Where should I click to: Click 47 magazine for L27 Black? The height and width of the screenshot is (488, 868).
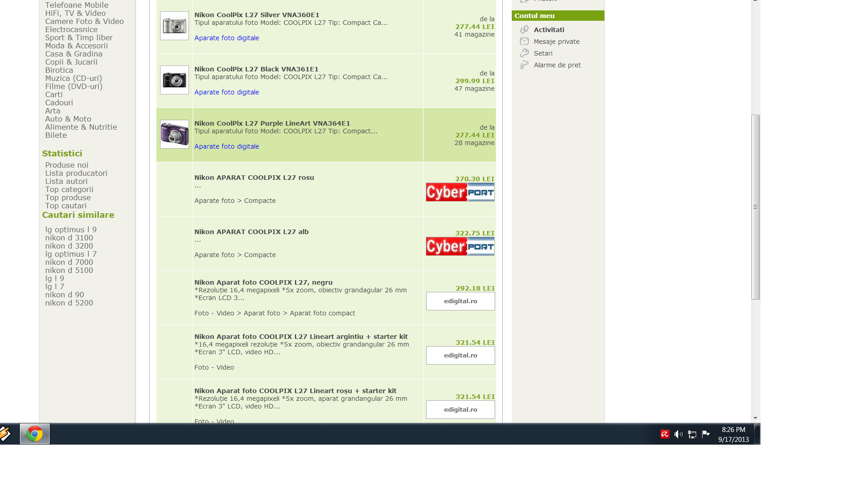click(474, 89)
